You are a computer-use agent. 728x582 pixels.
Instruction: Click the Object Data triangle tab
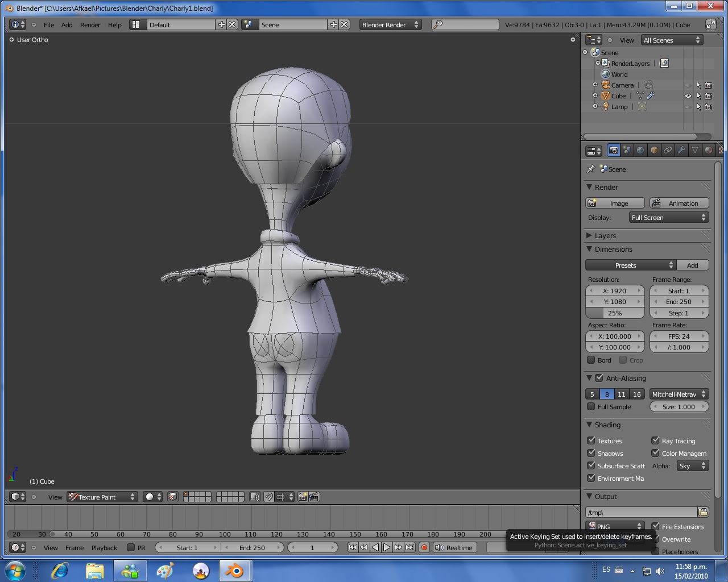click(695, 151)
